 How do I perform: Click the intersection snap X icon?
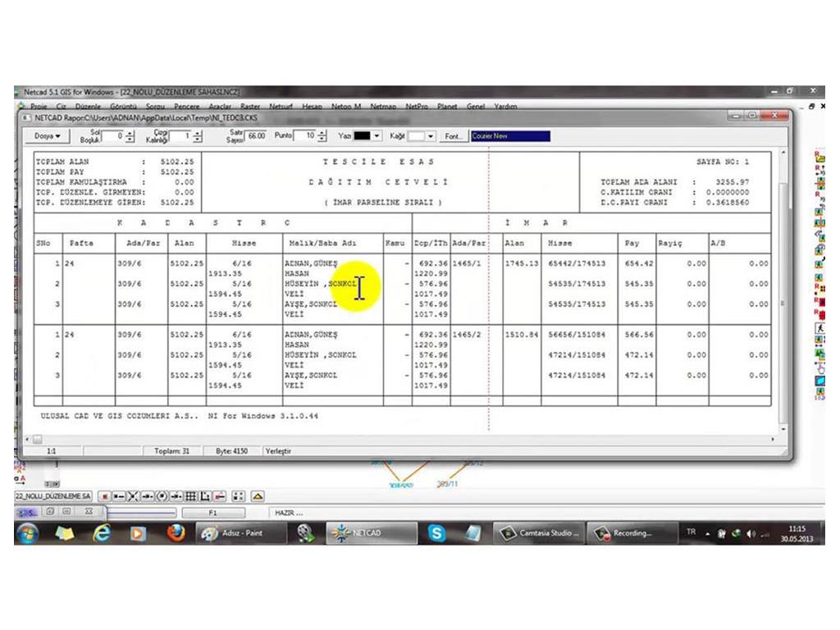pos(133,496)
